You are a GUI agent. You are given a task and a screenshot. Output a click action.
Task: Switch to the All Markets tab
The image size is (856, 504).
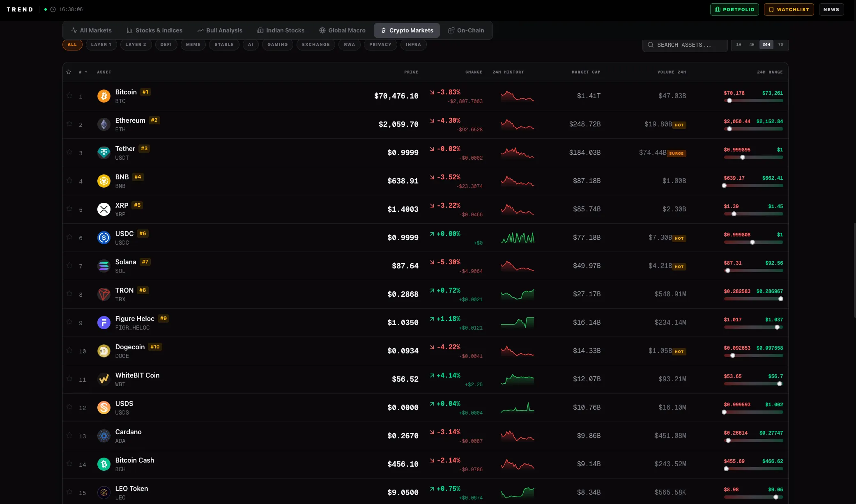91,30
